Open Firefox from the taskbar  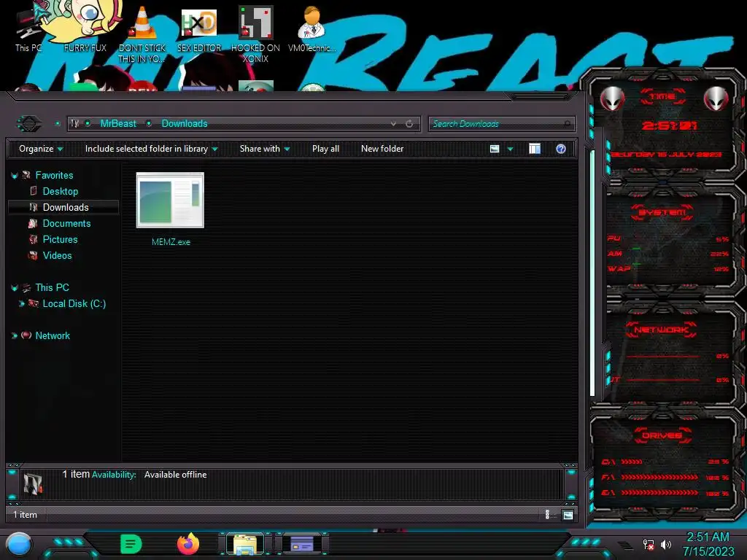(x=188, y=544)
